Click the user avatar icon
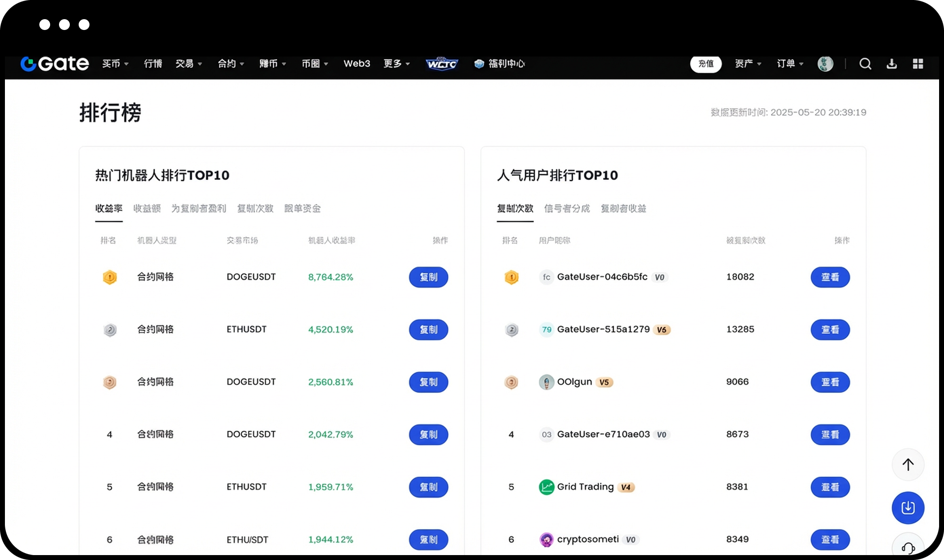The image size is (944, 560). (x=825, y=64)
